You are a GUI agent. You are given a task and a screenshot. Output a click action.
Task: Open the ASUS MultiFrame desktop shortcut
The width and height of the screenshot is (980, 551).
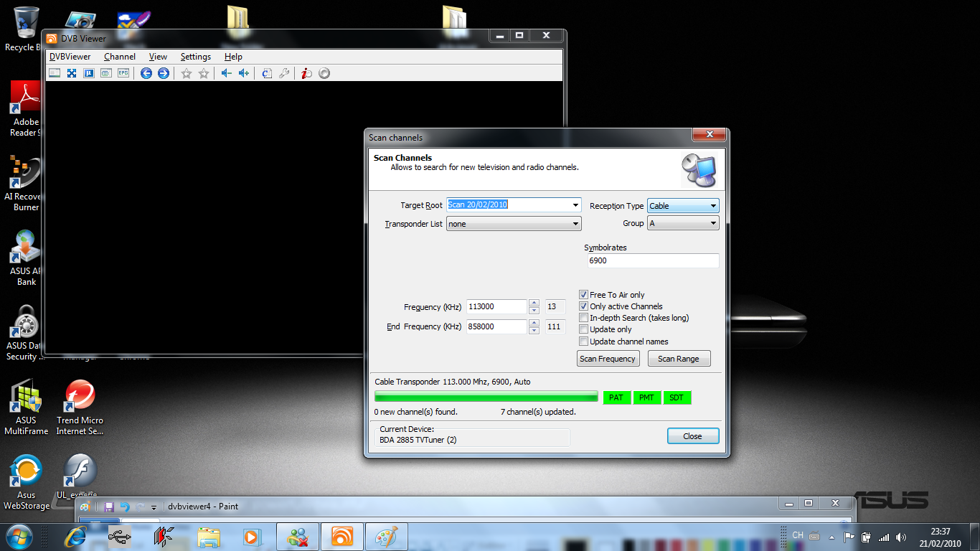(x=26, y=408)
